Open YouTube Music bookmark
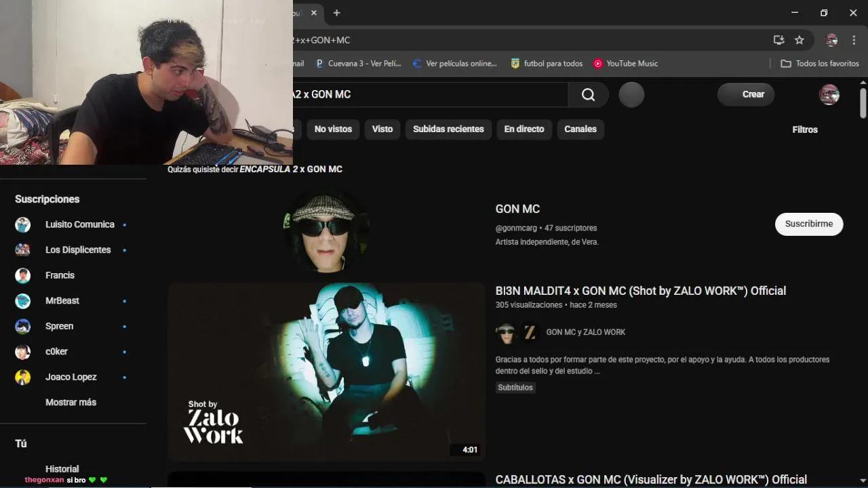The image size is (868, 488). (x=626, y=64)
